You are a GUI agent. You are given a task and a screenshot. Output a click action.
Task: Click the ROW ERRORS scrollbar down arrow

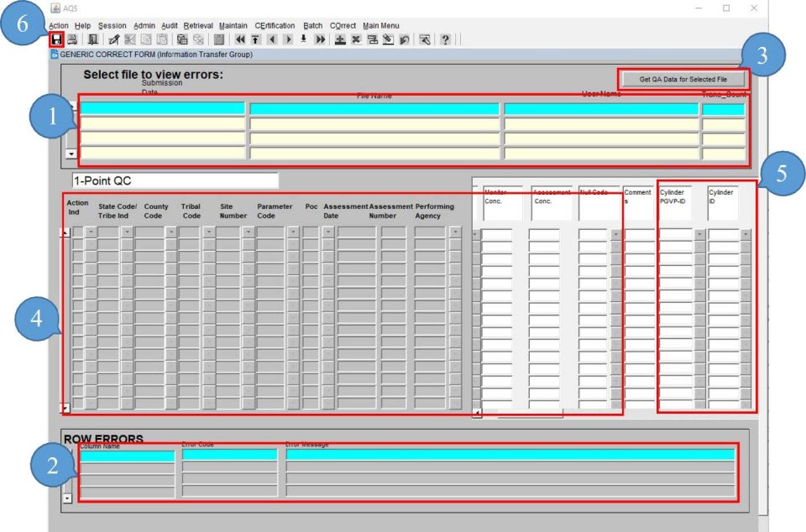pyautogui.click(x=67, y=498)
